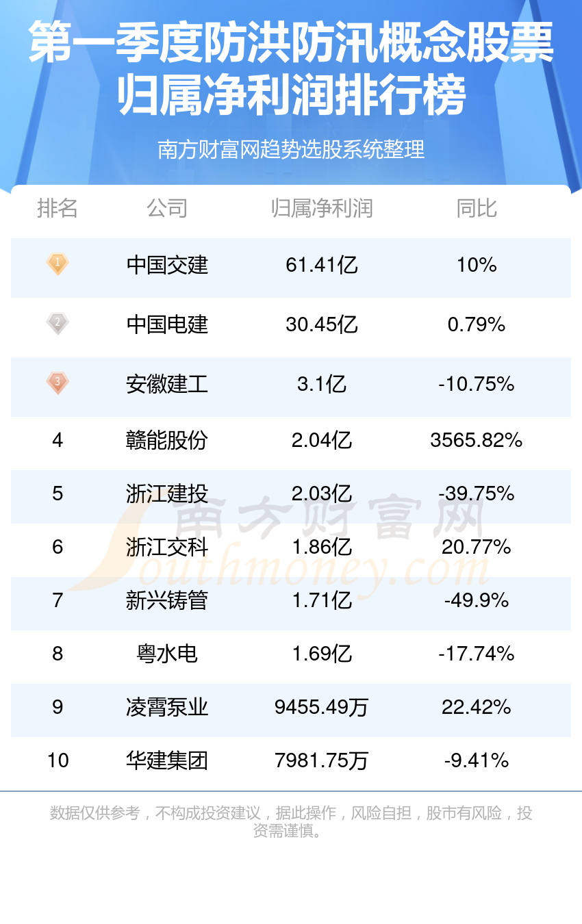This screenshot has height=924, width=582.
Task: Open company 赣能股份
Action: [167, 440]
